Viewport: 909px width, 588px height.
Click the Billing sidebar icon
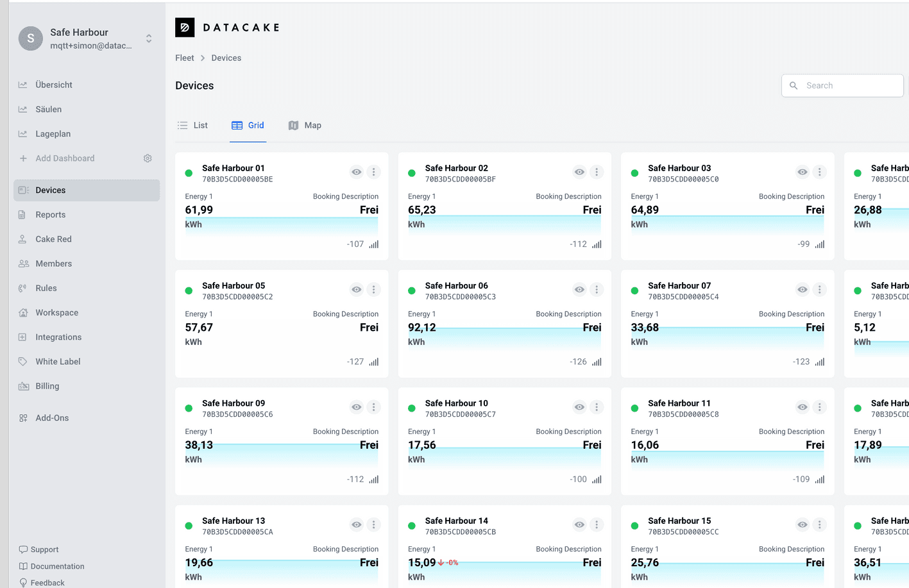point(24,386)
